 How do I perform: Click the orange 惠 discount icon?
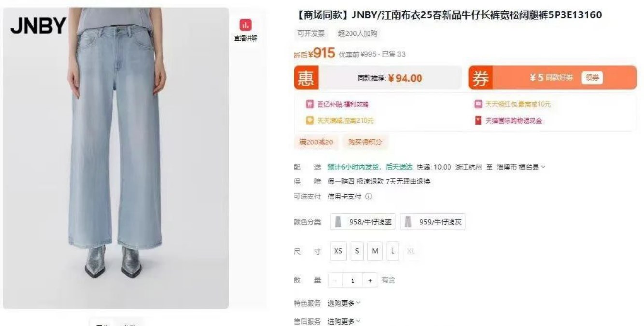pos(305,78)
